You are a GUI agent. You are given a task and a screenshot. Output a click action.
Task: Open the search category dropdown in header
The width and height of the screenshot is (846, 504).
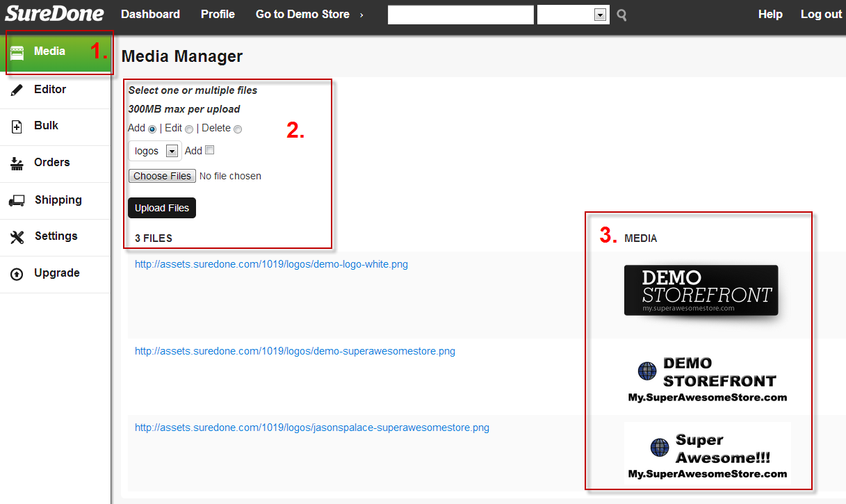574,15
